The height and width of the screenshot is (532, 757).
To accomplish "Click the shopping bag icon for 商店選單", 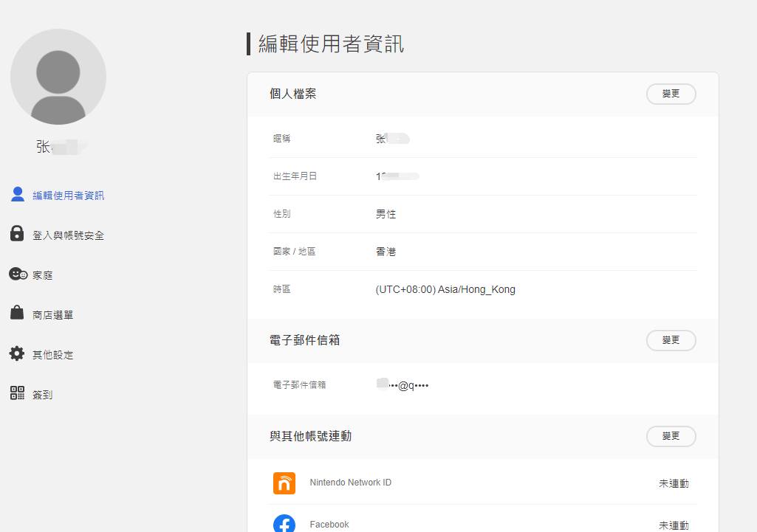I will point(17,314).
